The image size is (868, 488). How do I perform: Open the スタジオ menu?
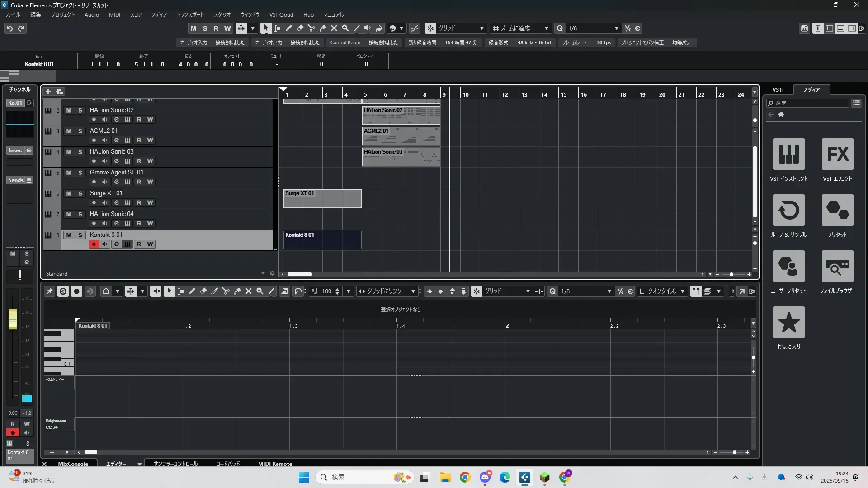click(222, 15)
